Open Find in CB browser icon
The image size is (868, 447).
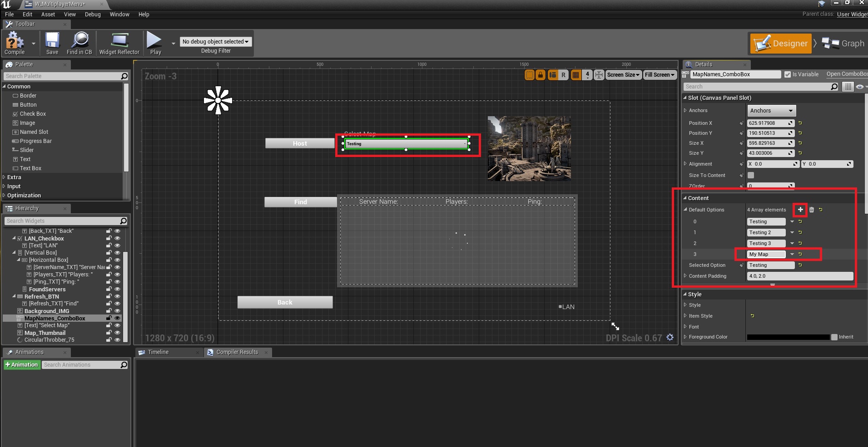click(79, 43)
